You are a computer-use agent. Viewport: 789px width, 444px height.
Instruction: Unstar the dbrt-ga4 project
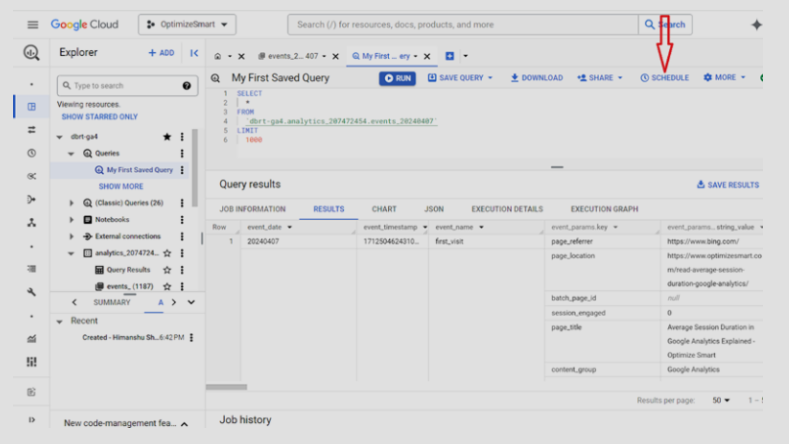pos(167,137)
